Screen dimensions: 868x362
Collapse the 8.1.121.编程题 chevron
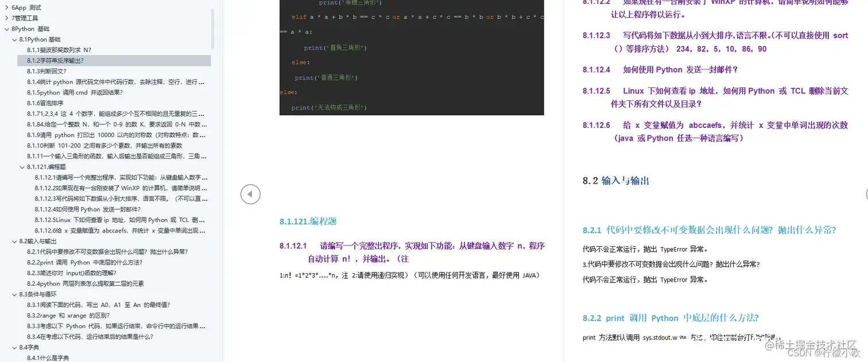click(22, 167)
